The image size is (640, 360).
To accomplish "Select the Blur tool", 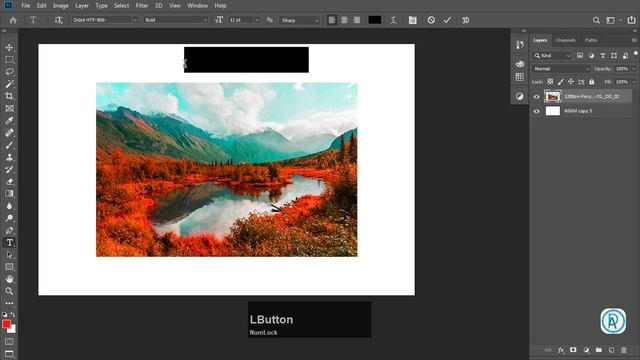I will 9,206.
